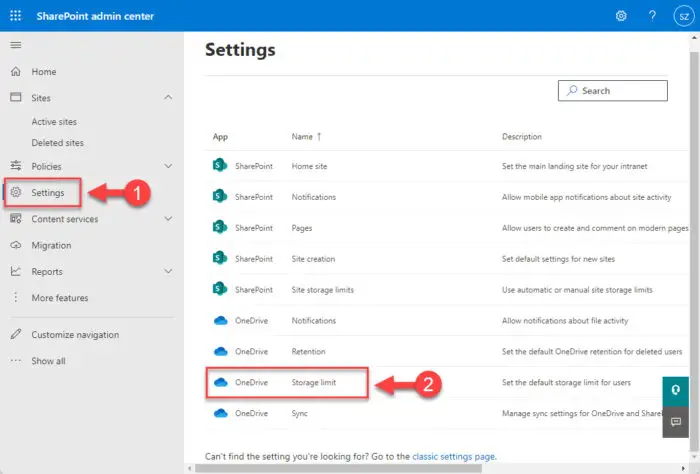The image size is (700, 474).
Task: Click SharePoint icon in Site storage limits row
Action: point(220,289)
